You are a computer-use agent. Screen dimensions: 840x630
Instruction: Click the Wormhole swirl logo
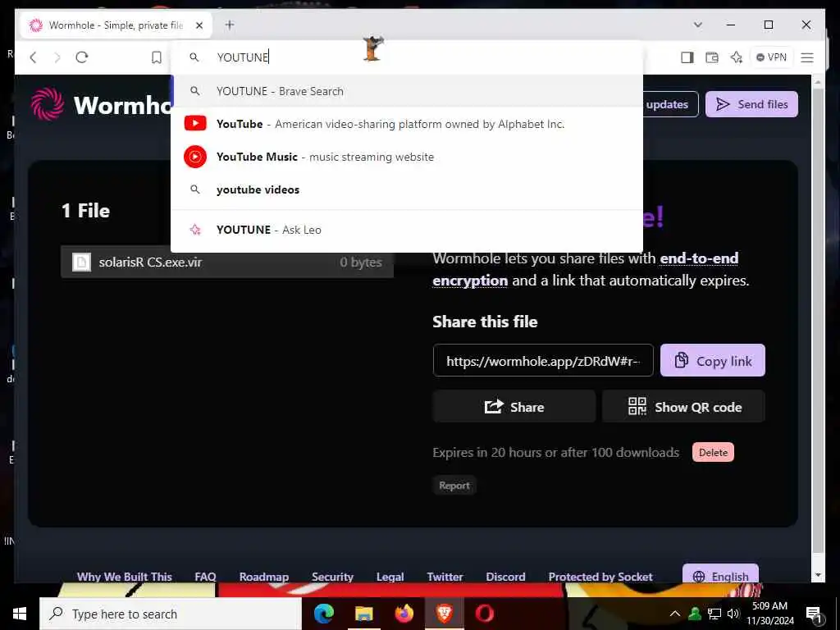(47, 104)
